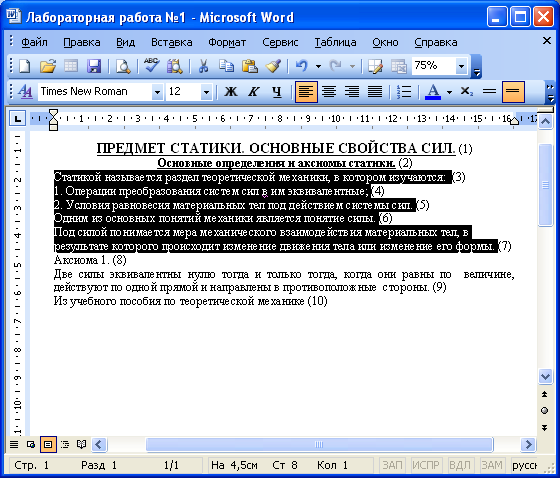The height and width of the screenshot is (478, 560).
Task: Open standard toolbar options chevron
Action: click(x=476, y=66)
